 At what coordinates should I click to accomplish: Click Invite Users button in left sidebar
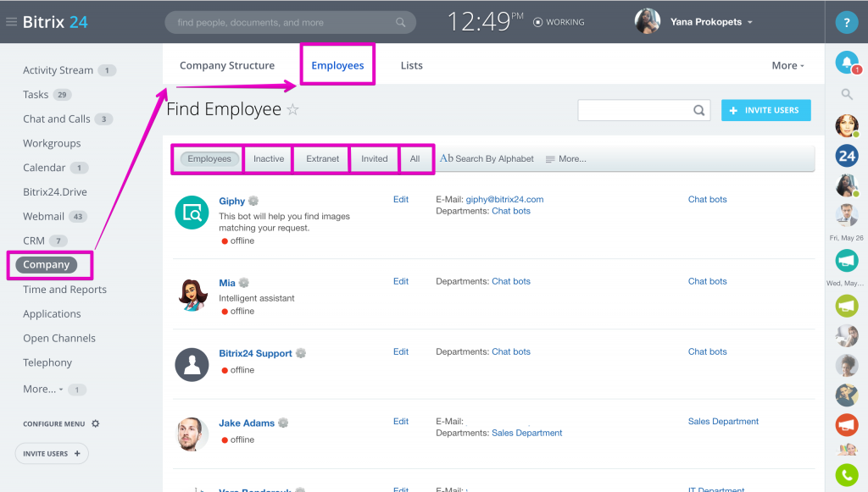coord(52,453)
